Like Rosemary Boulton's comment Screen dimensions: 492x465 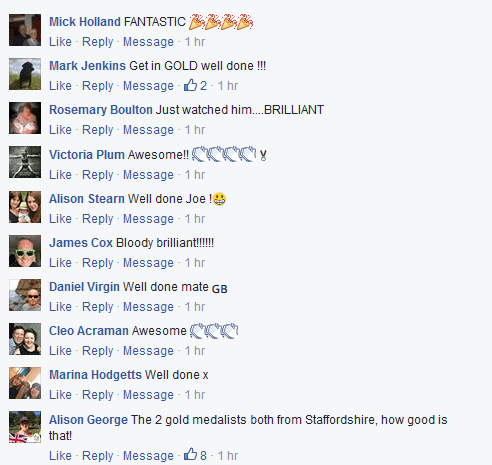[60, 130]
